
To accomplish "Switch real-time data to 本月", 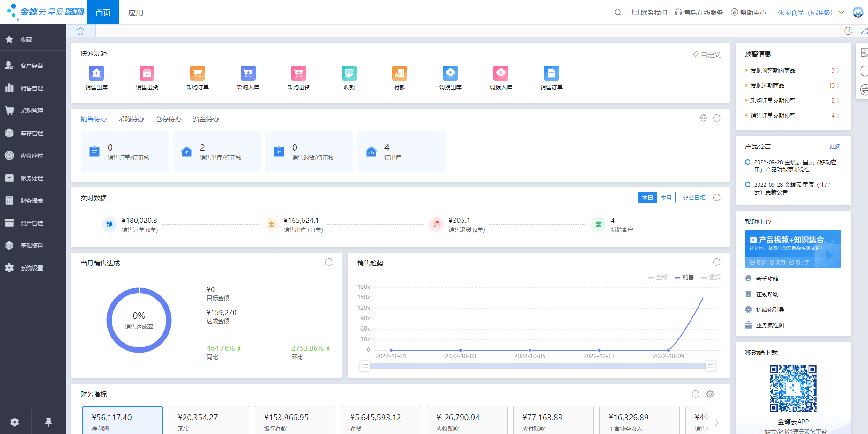I will pyautogui.click(x=666, y=198).
